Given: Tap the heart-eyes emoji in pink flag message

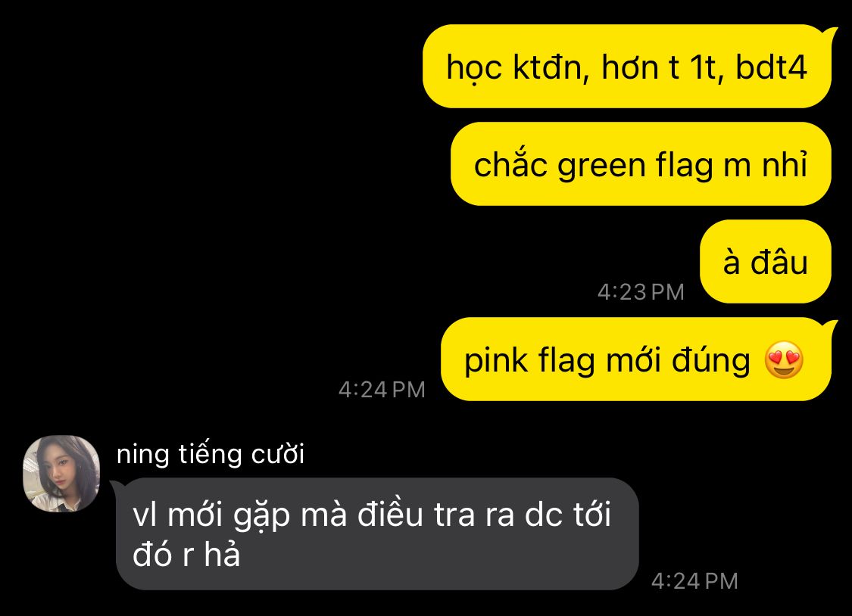Looking at the screenshot, I should [x=784, y=360].
